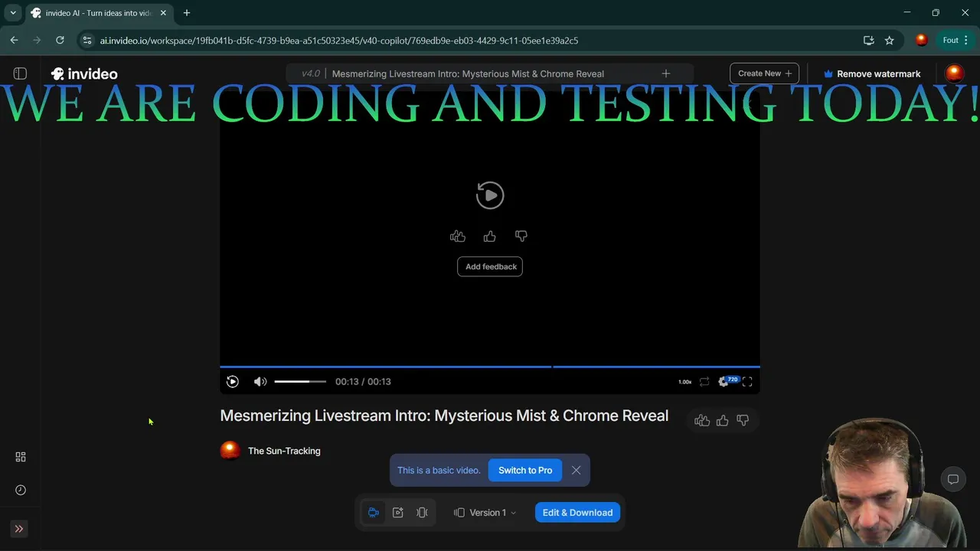Dismiss the basic video notice

coord(577,471)
